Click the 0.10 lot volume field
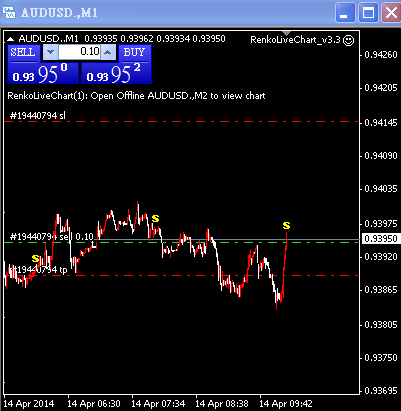 coord(79,52)
